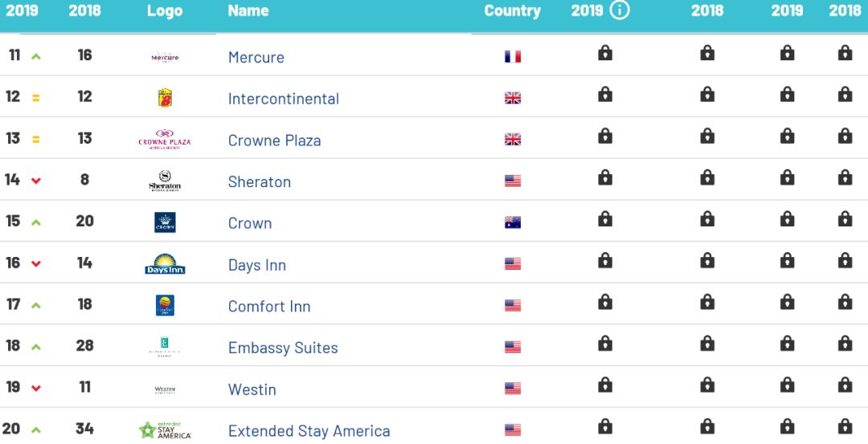Open the Days Inn name link

point(257,265)
